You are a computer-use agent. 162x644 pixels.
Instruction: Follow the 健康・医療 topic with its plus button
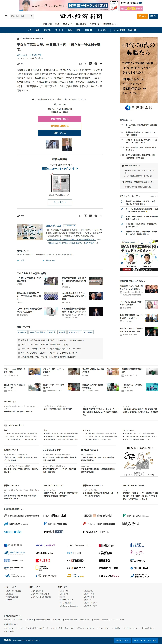(x=43, y=260)
